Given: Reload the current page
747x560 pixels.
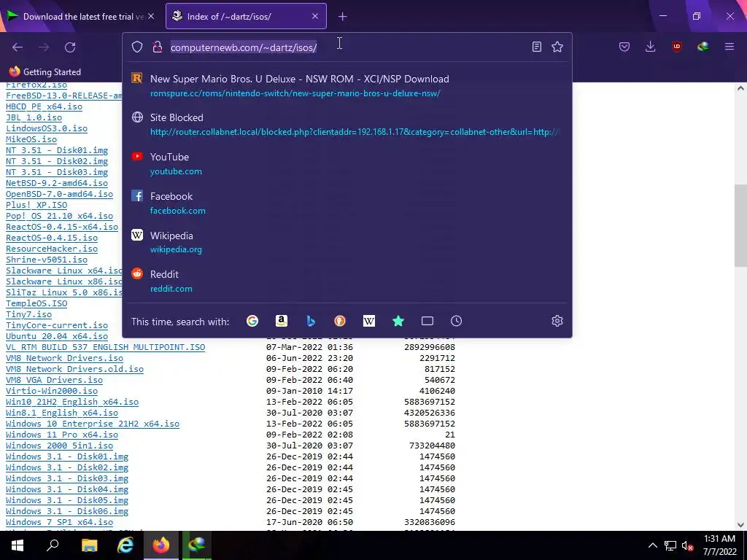Looking at the screenshot, I should coord(70,47).
